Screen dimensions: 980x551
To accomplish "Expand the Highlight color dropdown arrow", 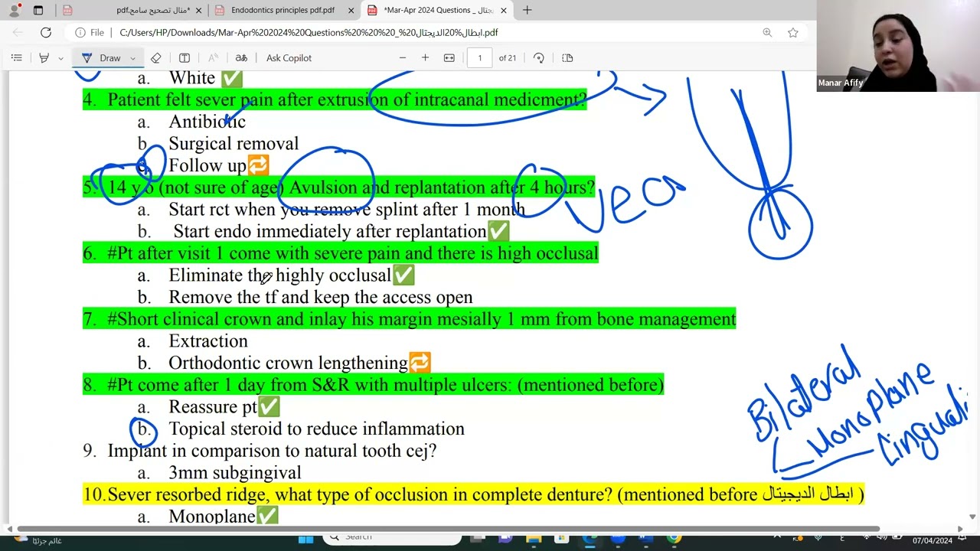I will point(60,58).
